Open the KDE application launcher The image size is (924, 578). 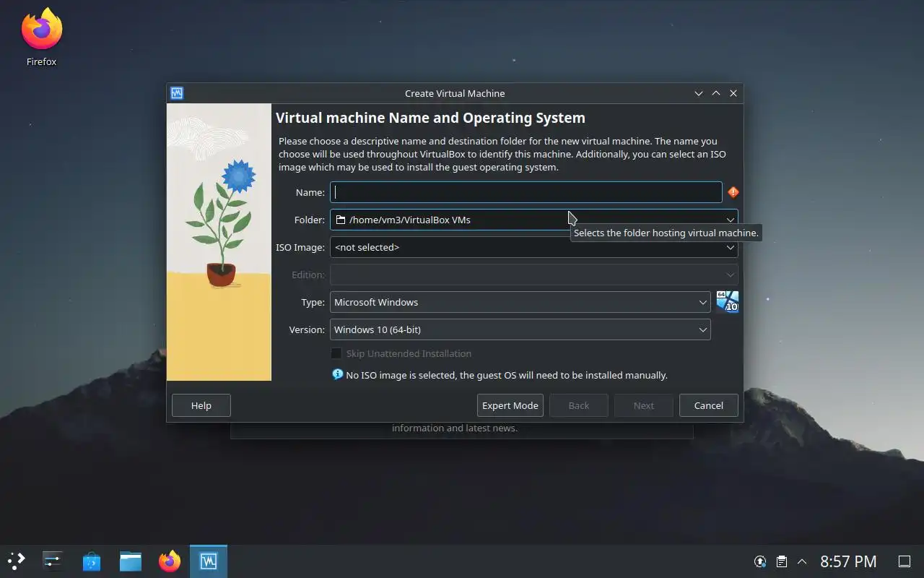(16, 561)
